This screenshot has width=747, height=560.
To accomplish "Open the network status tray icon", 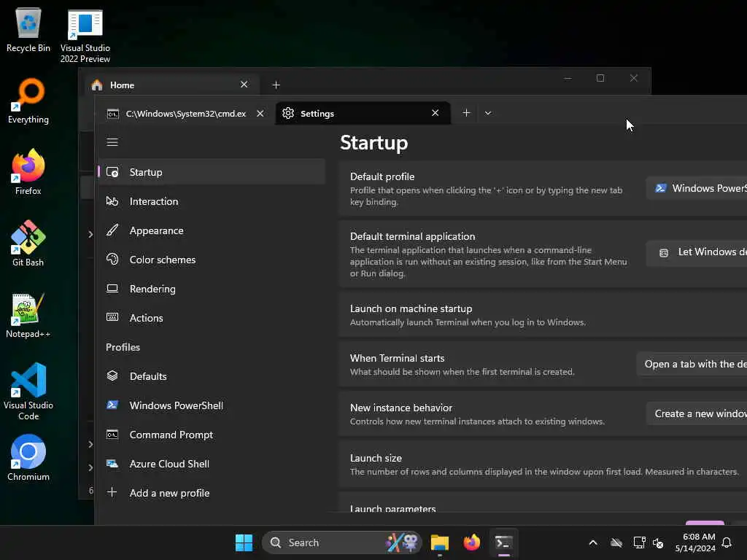I will point(639,542).
